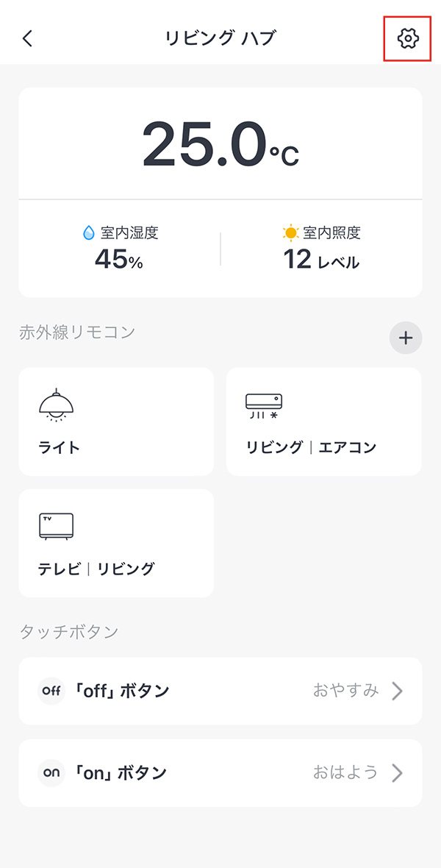Select the テレビ｜リビング remote label
This screenshot has height=868, width=441.
pyautogui.click(x=96, y=569)
